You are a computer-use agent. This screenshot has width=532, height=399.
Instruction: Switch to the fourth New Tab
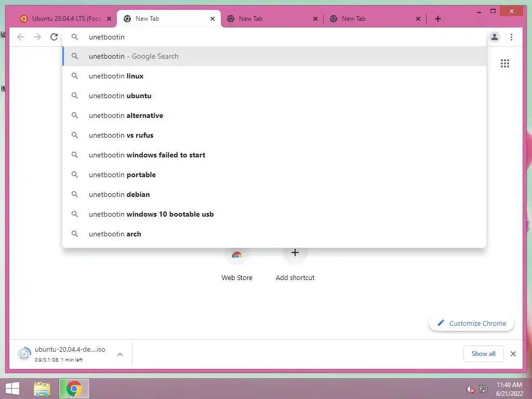(x=375, y=19)
